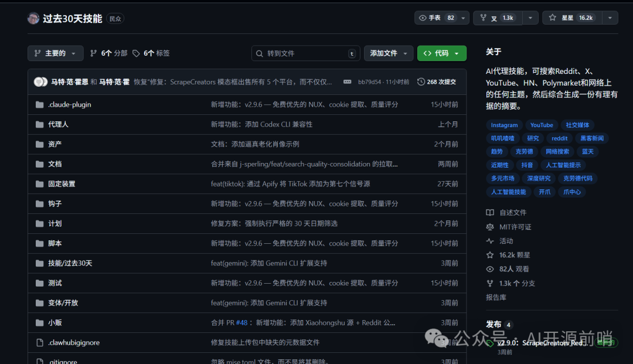Click the commit history clock icon
The image size is (633, 364).
(421, 82)
